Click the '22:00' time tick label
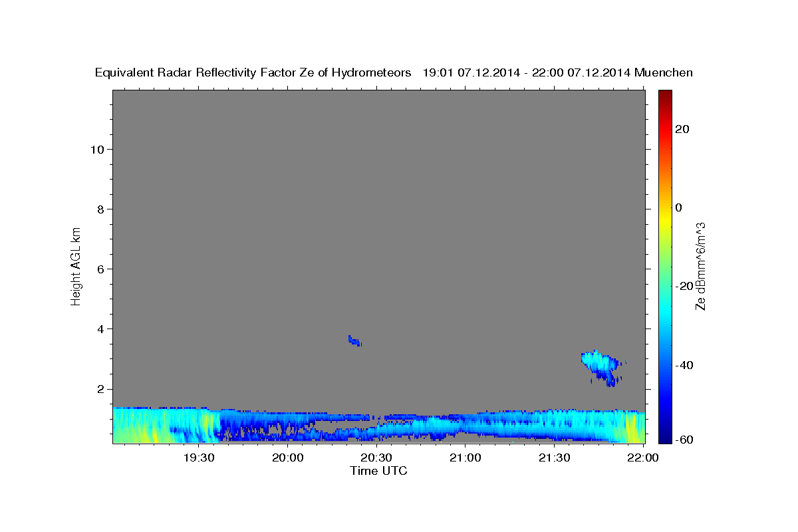The height and width of the screenshot is (532, 798). click(x=643, y=458)
